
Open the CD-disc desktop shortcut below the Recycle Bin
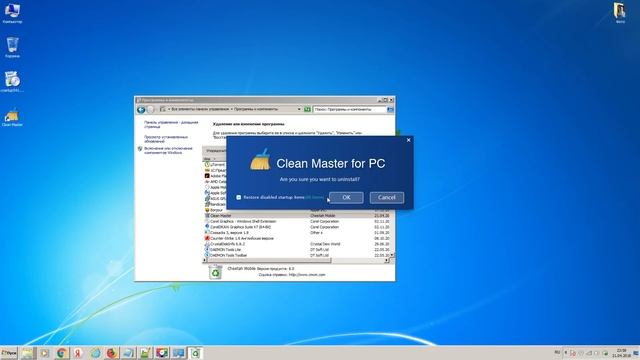(x=12, y=82)
